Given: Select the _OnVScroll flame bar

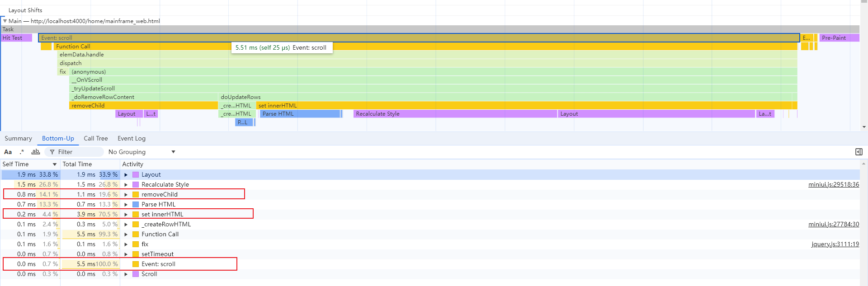Looking at the screenshot, I should [x=434, y=80].
